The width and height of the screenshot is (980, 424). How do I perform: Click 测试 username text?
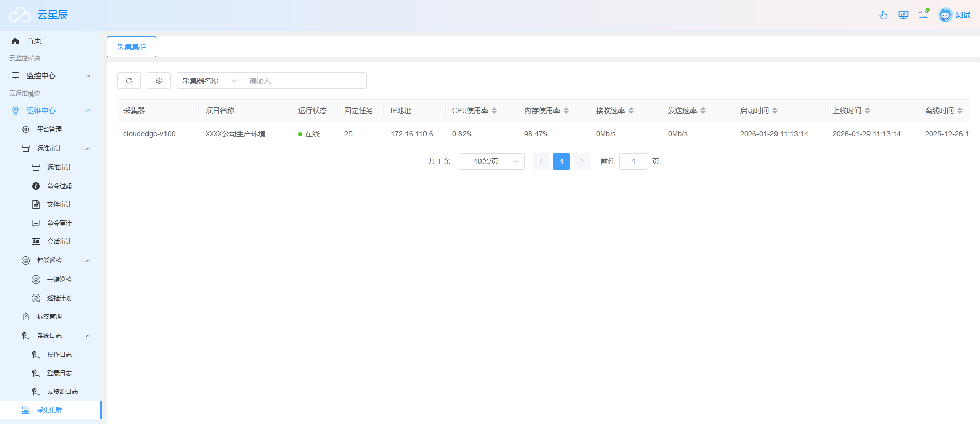[x=963, y=15]
